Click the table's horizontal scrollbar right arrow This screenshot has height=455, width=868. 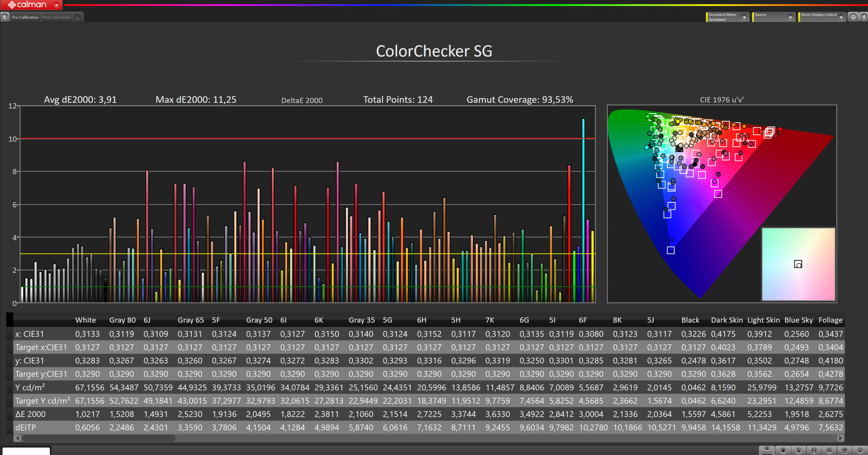coord(840,438)
